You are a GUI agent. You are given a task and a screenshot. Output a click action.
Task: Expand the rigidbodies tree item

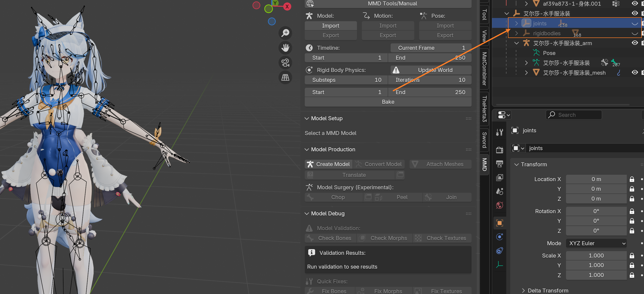[517, 33]
